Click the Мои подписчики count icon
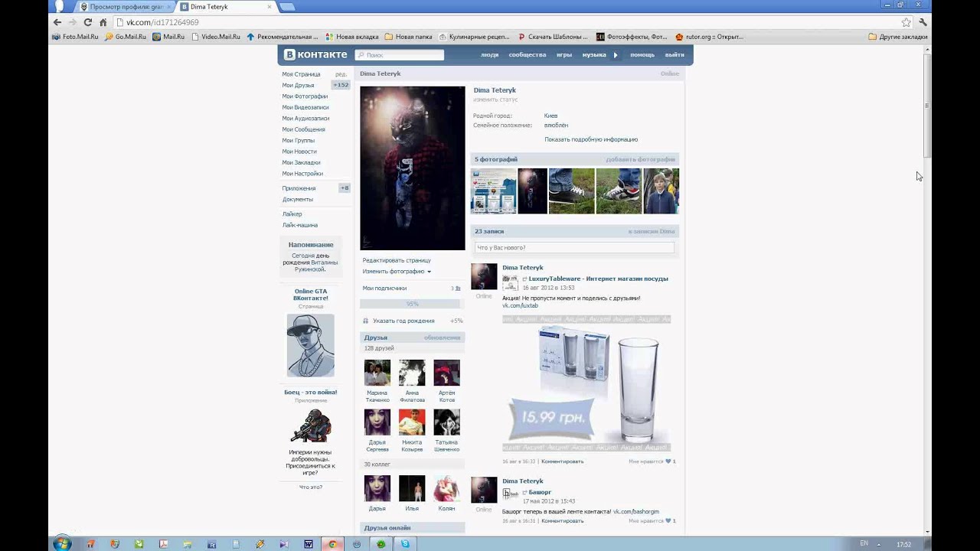This screenshot has height=551, width=980. [458, 289]
